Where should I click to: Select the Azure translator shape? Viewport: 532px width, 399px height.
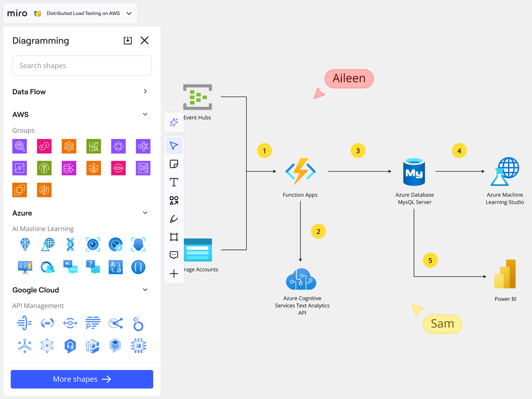[116, 267]
